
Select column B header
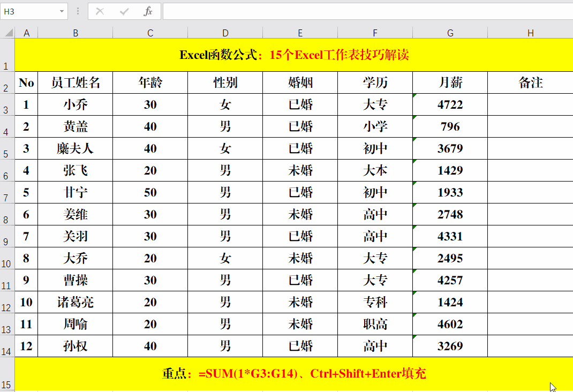click(76, 33)
